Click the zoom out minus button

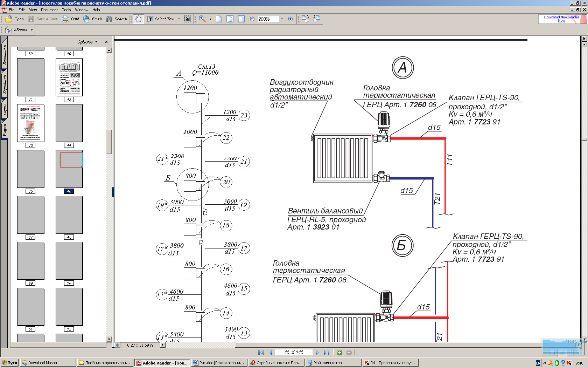point(252,19)
